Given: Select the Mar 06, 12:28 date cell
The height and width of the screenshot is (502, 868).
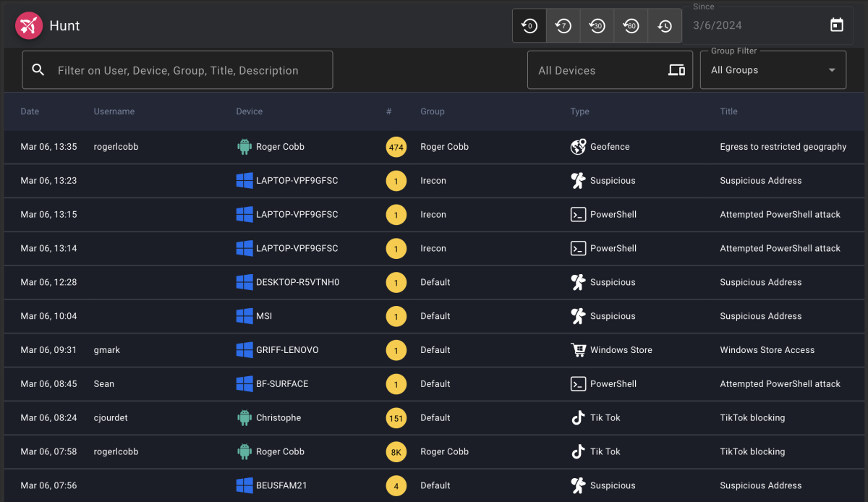Looking at the screenshot, I should click(x=48, y=282).
